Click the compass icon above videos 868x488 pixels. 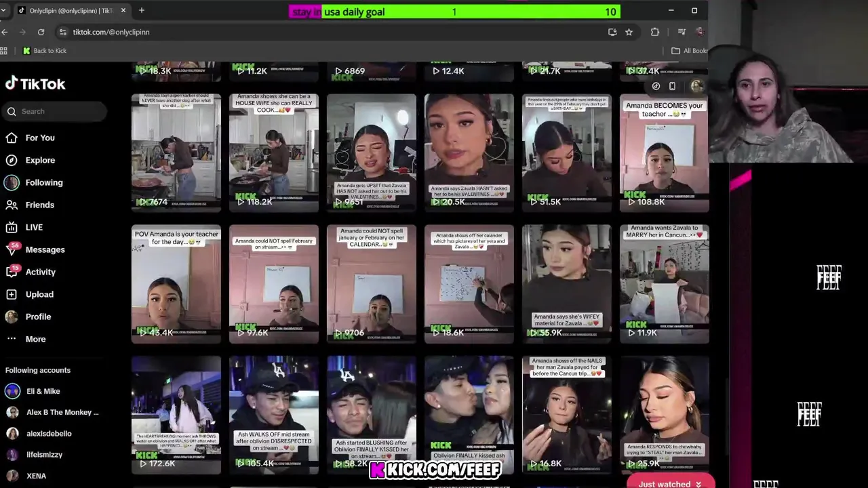point(656,86)
